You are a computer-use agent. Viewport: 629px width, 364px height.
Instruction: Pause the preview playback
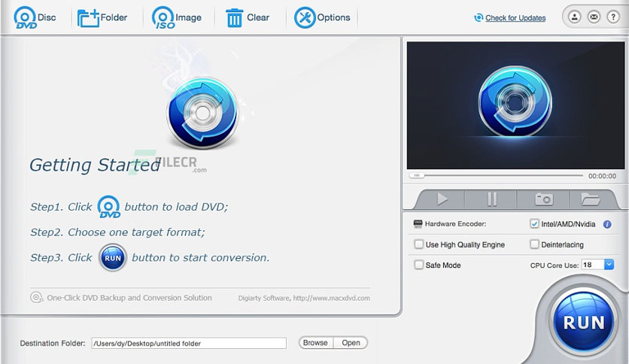pos(491,199)
